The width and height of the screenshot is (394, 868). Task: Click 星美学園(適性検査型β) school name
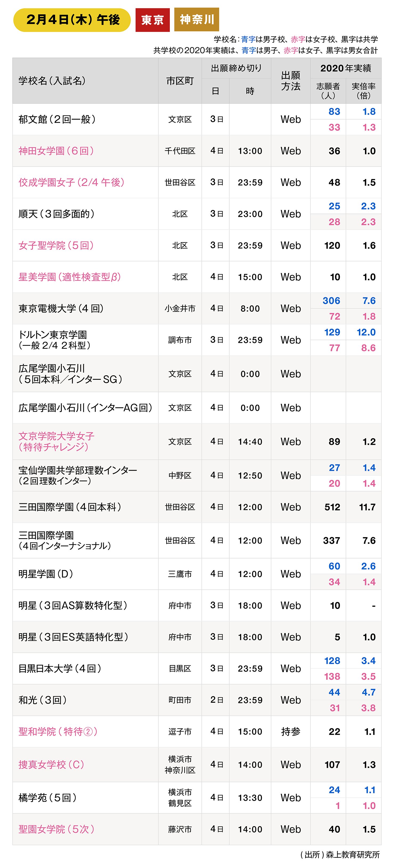click(70, 277)
